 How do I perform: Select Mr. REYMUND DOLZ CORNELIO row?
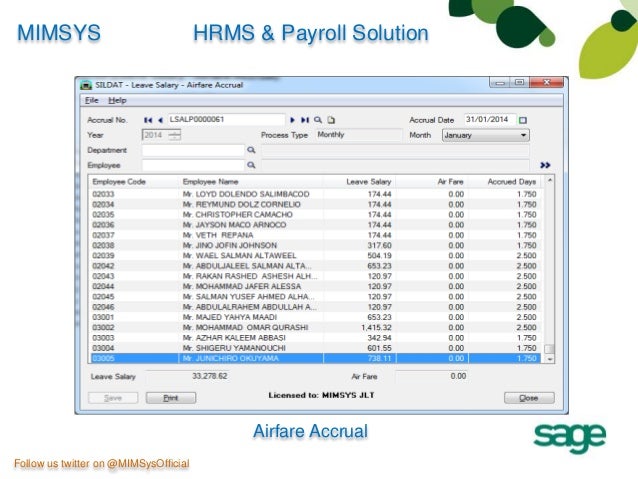tap(315, 204)
